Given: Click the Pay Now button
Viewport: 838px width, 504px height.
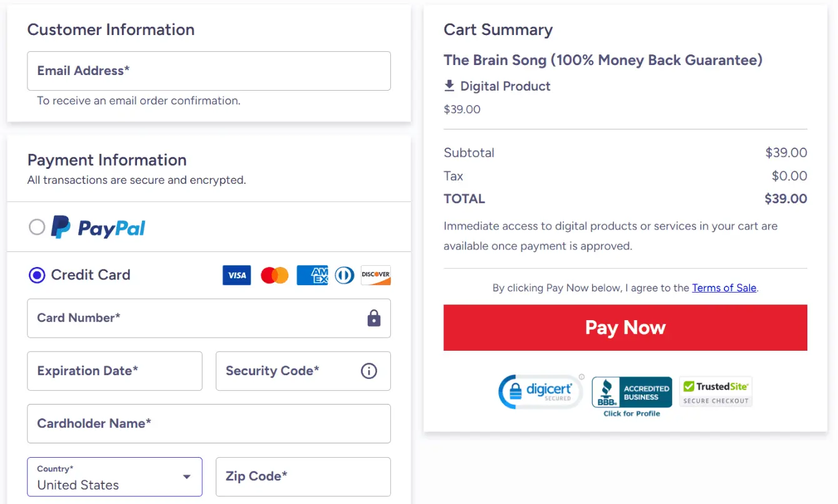Looking at the screenshot, I should point(625,327).
